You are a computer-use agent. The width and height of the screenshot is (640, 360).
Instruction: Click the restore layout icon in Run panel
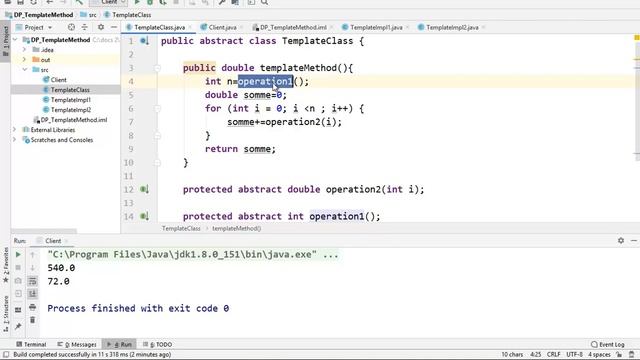pyautogui.click(x=18, y=310)
